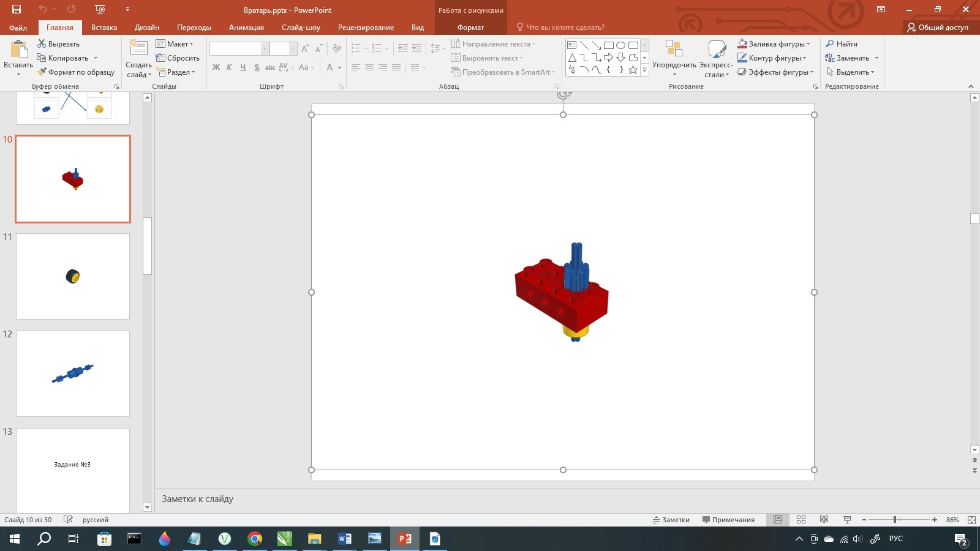Toggle Normal view button in status bar
Screen dimensions: 980x551
[778, 520]
